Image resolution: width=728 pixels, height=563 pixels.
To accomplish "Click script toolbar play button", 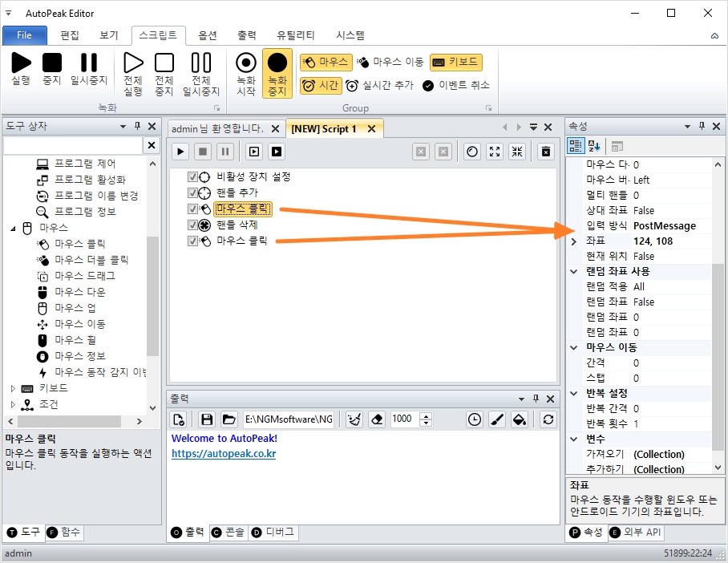I will tap(180, 152).
